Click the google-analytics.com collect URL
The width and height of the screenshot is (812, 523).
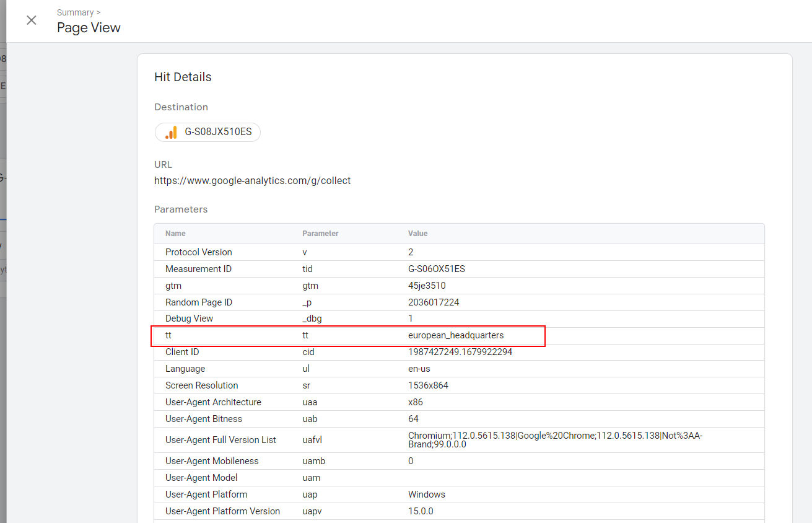[x=252, y=180]
